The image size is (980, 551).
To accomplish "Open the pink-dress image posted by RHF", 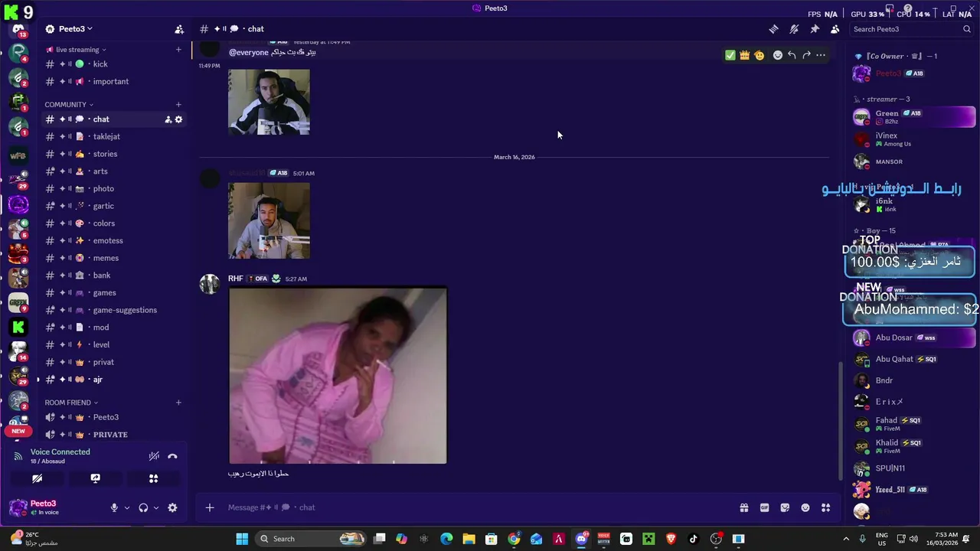I will click(338, 375).
